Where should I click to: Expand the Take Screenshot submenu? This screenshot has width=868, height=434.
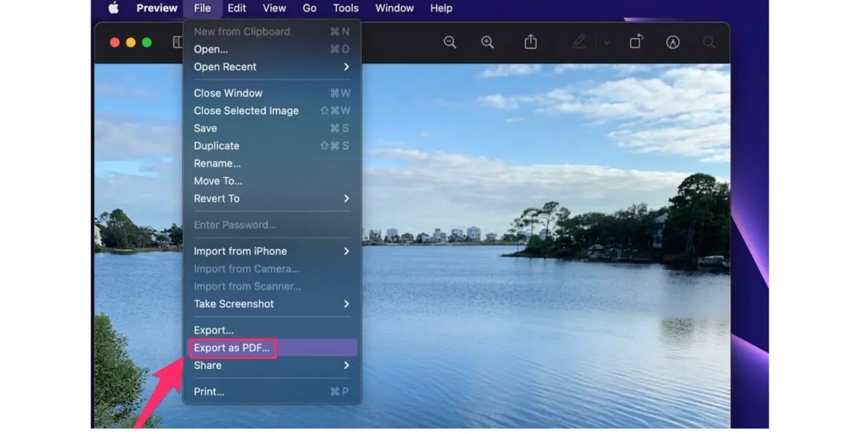pos(271,304)
